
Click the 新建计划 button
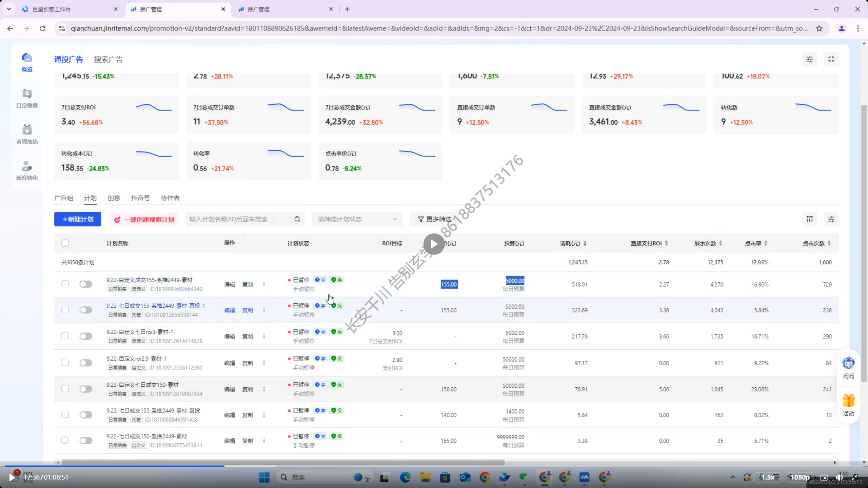point(78,219)
